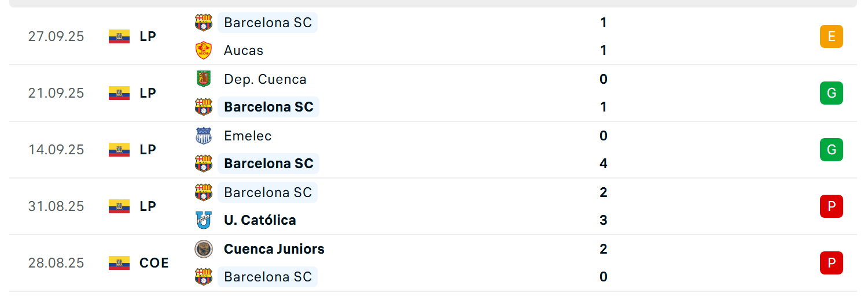Click Barcelona SC crest in 27.09.25 match
This screenshot has width=868, height=297.
[x=203, y=23]
